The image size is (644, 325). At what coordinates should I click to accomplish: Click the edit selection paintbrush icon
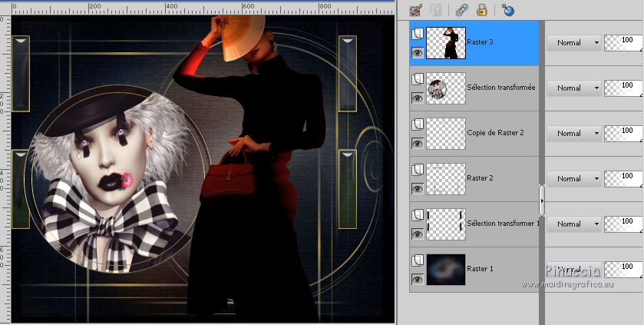[x=417, y=10]
